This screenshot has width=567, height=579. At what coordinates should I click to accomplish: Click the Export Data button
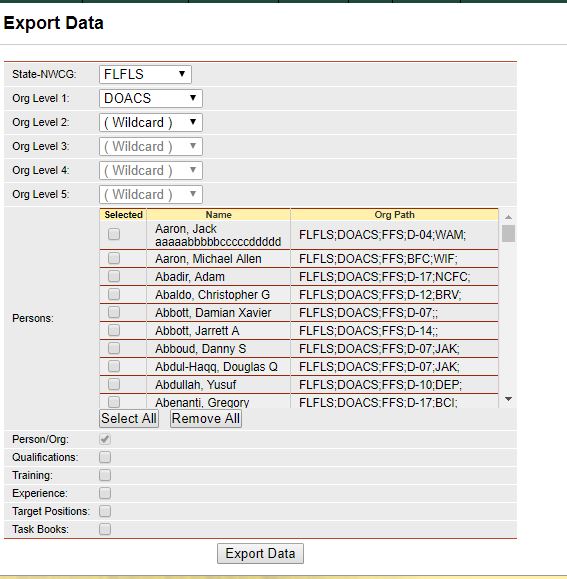coord(260,554)
